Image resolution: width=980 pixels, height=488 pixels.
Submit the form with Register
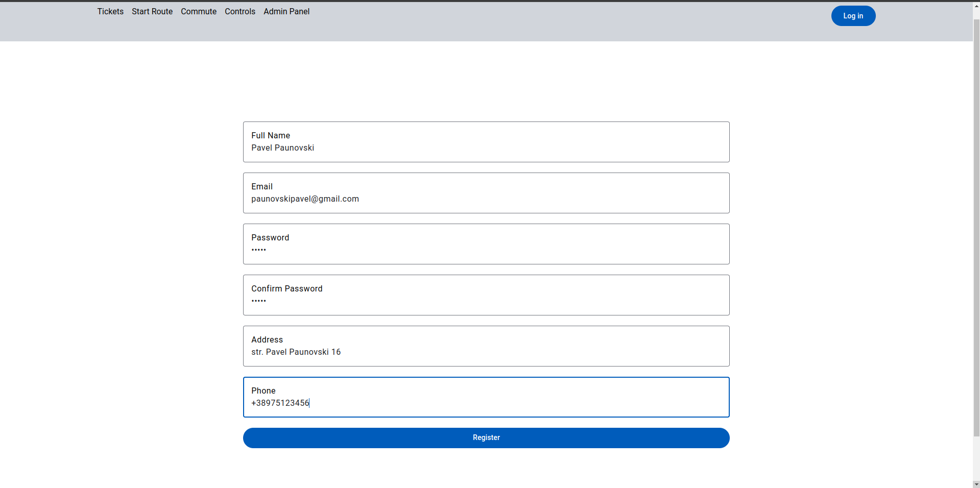486,437
